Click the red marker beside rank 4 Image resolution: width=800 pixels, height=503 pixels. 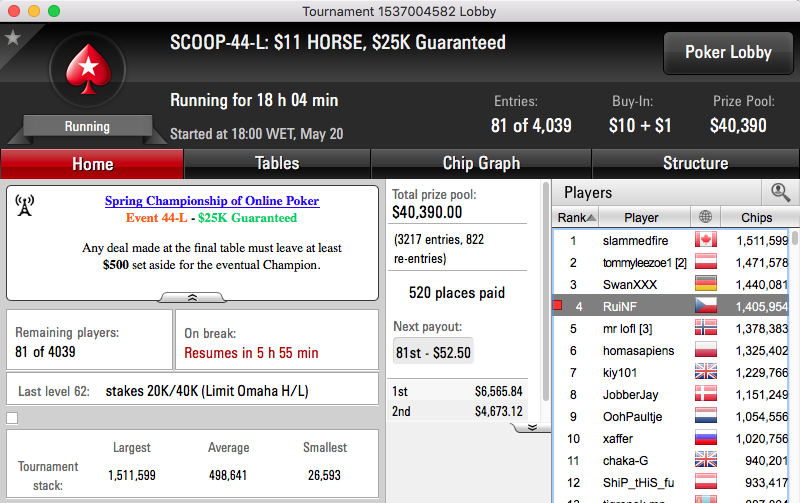[558, 305]
